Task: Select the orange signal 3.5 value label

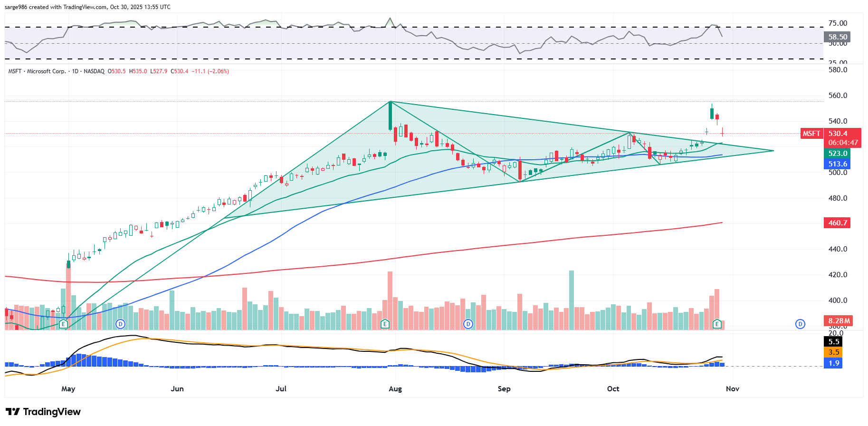Action: [x=834, y=352]
